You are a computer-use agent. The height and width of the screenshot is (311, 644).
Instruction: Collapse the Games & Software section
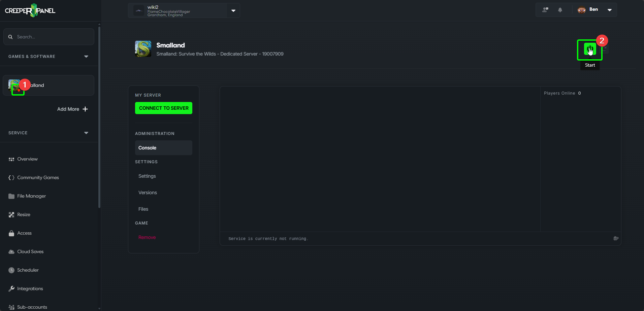pyautogui.click(x=86, y=57)
